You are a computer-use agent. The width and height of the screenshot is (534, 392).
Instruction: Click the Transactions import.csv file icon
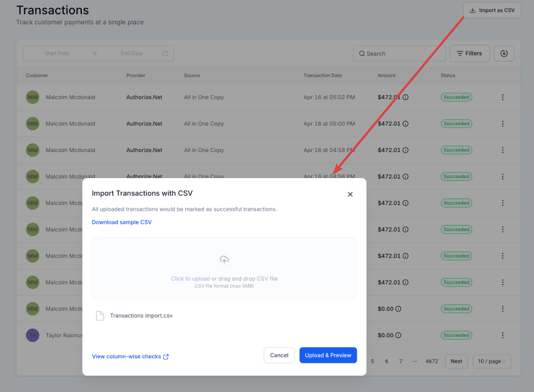pos(100,316)
